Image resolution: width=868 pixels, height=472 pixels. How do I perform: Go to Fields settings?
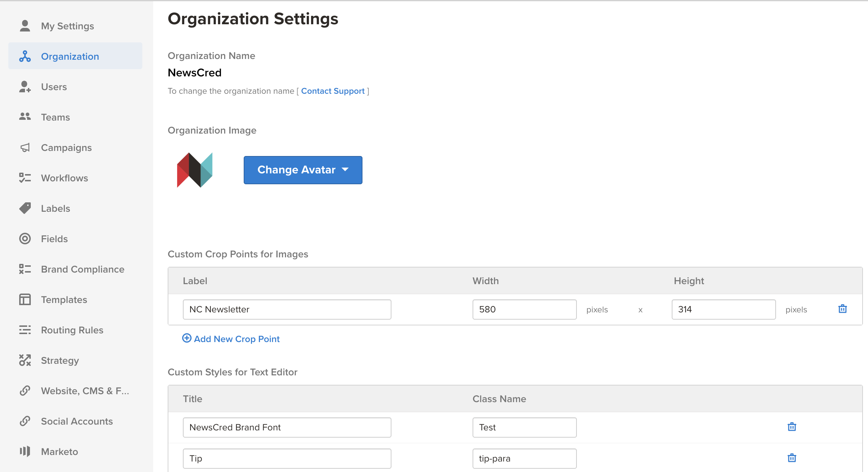[x=75, y=239]
